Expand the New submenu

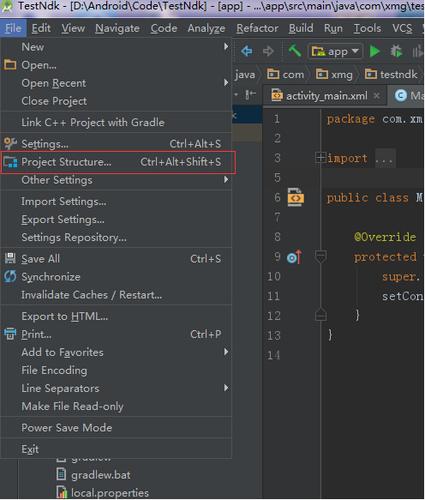click(x=116, y=47)
